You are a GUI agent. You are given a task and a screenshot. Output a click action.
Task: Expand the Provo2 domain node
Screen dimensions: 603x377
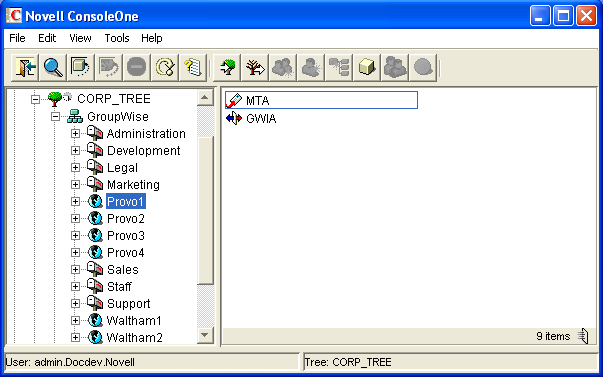click(75, 219)
